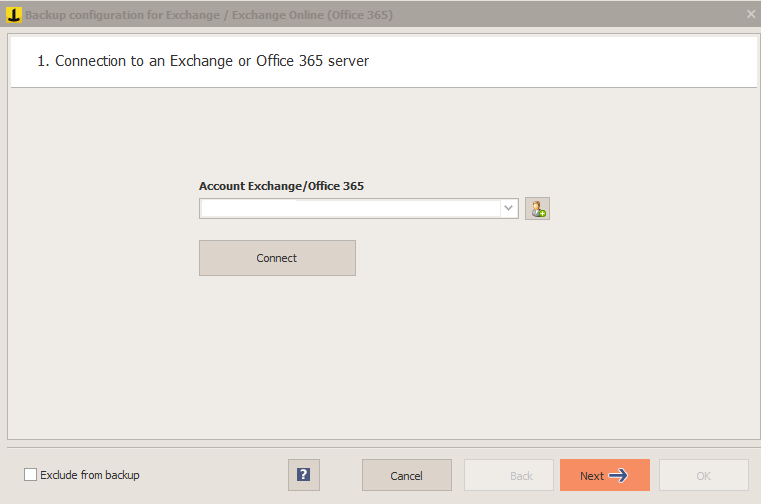Screen dimensions: 761x504
Task: Click the add new account icon
Action: 537,209
